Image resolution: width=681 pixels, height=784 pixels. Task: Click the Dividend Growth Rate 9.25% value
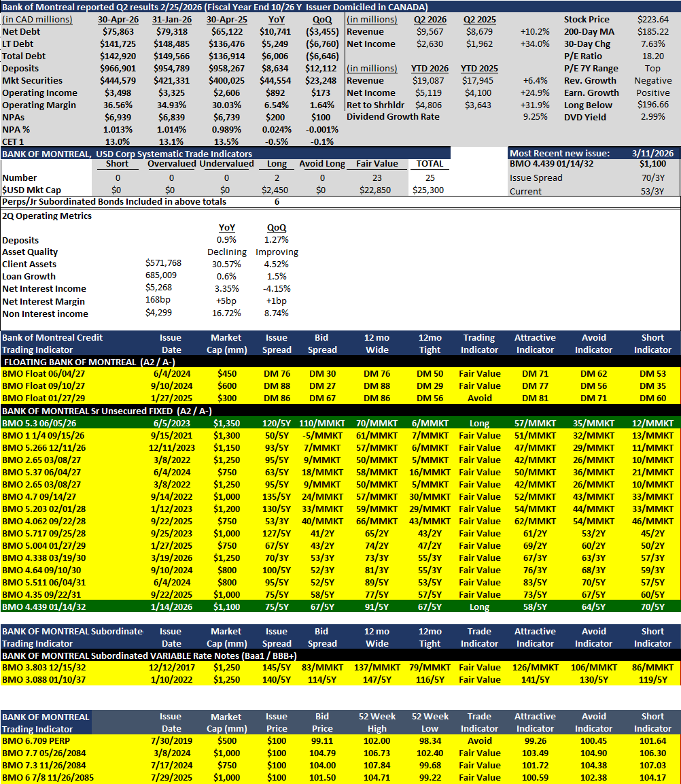coord(535,116)
